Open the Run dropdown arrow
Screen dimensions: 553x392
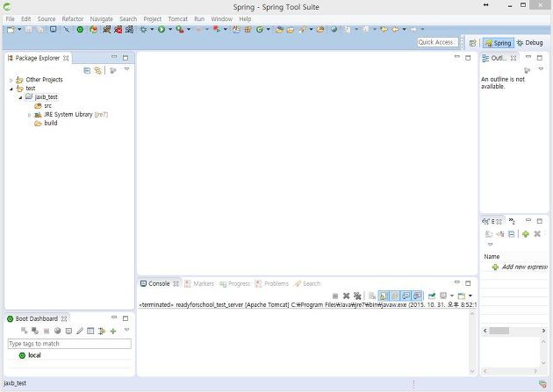(170, 30)
